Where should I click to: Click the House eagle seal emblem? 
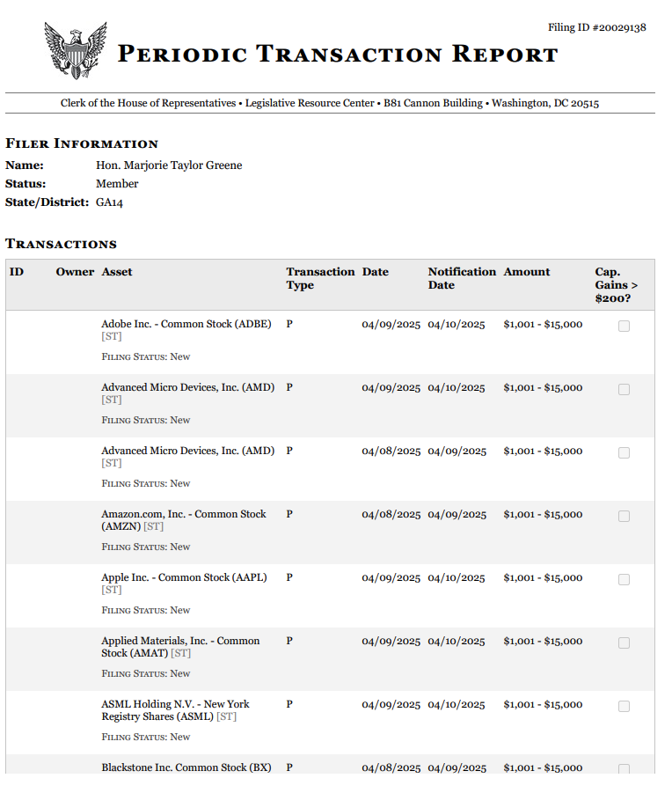tap(75, 50)
